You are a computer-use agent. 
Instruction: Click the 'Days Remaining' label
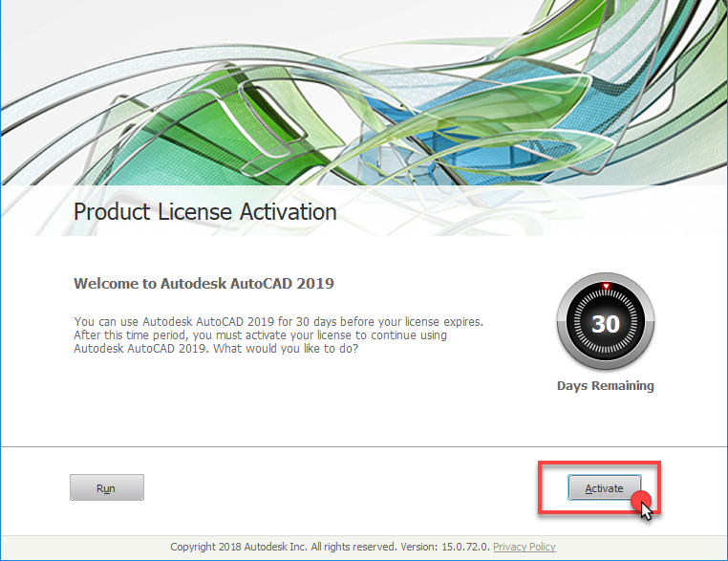pyautogui.click(x=606, y=386)
